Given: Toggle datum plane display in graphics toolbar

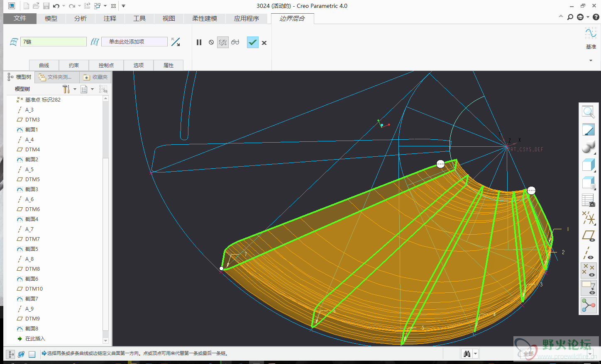Looking at the screenshot, I should point(588,235).
